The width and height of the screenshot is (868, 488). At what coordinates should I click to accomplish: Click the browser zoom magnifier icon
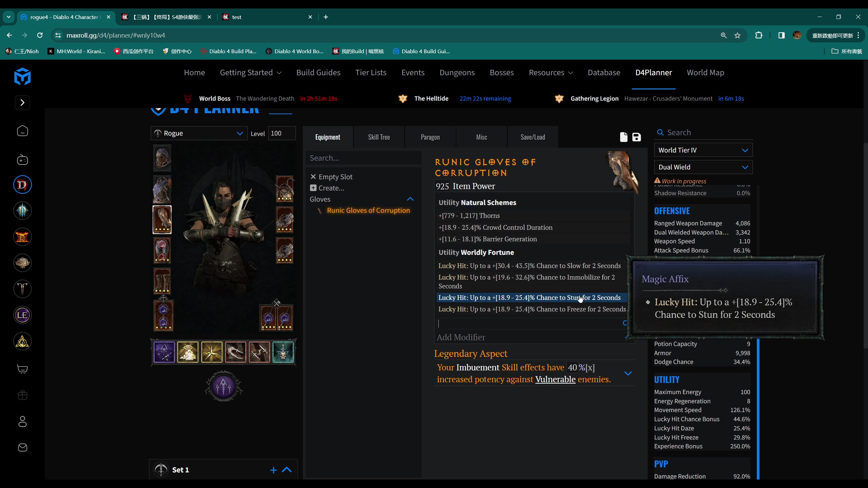click(724, 35)
